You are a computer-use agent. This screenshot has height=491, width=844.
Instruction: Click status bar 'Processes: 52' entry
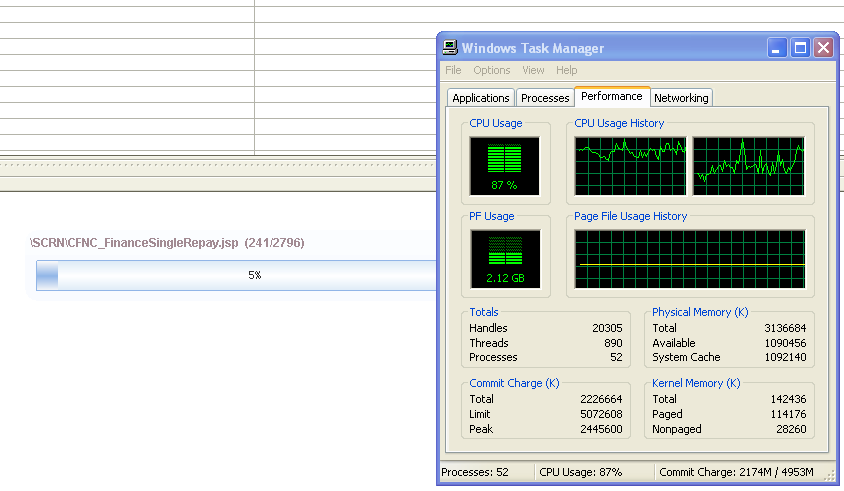click(475, 472)
